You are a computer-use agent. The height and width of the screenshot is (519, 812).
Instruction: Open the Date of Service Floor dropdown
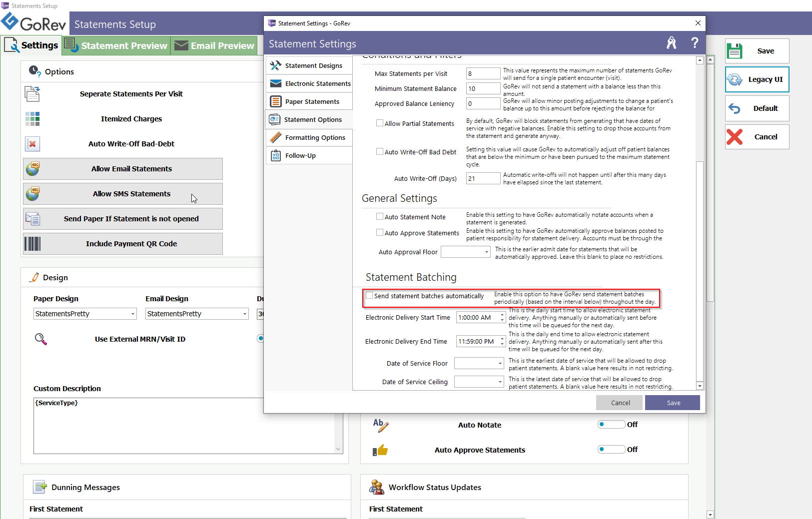coord(500,364)
